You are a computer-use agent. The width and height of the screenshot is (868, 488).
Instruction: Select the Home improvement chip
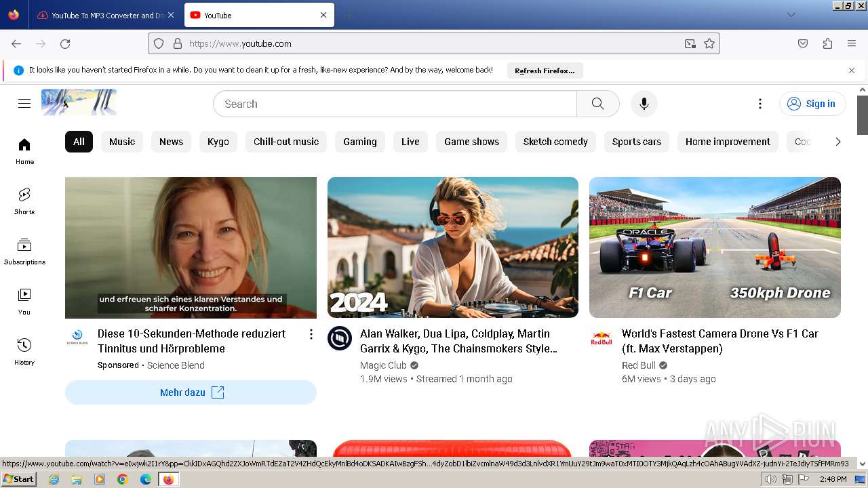click(728, 142)
